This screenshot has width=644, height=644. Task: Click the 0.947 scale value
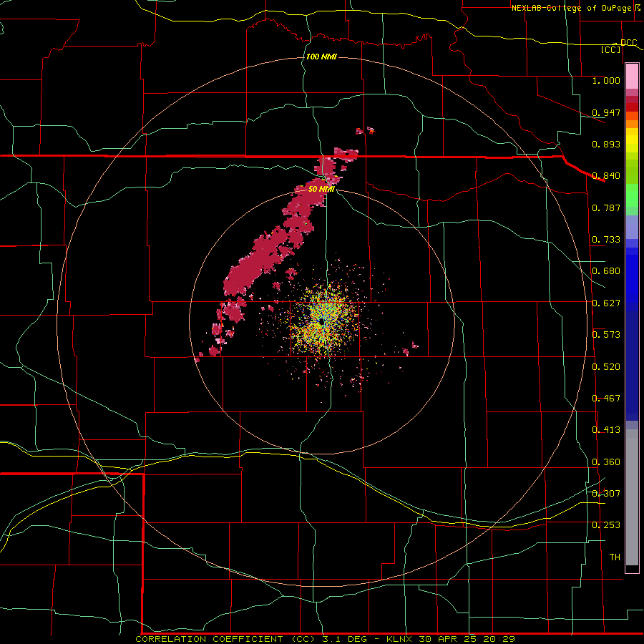606,112
